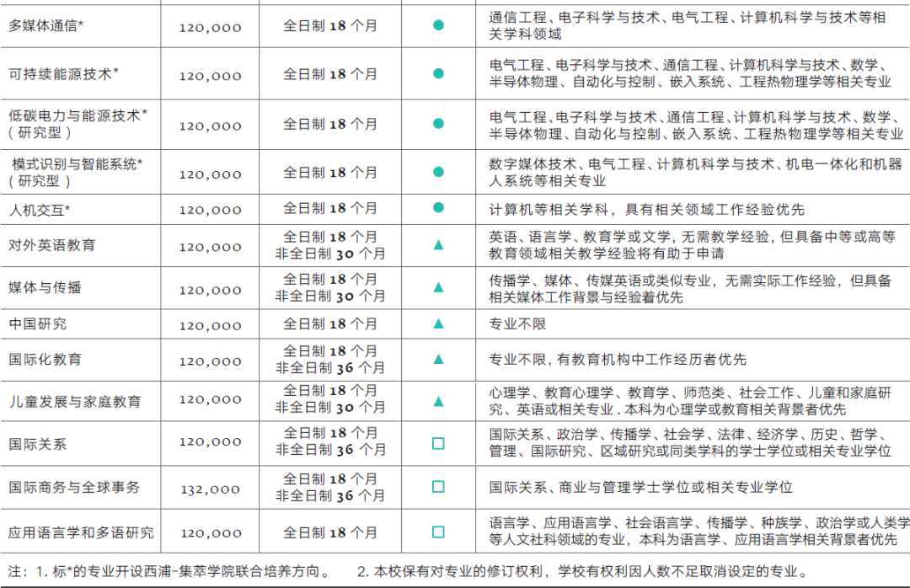Viewport: 910px width, 588px height.
Task: Select the circle icon beside 多媒体通信
Action: pyautogui.click(x=439, y=26)
